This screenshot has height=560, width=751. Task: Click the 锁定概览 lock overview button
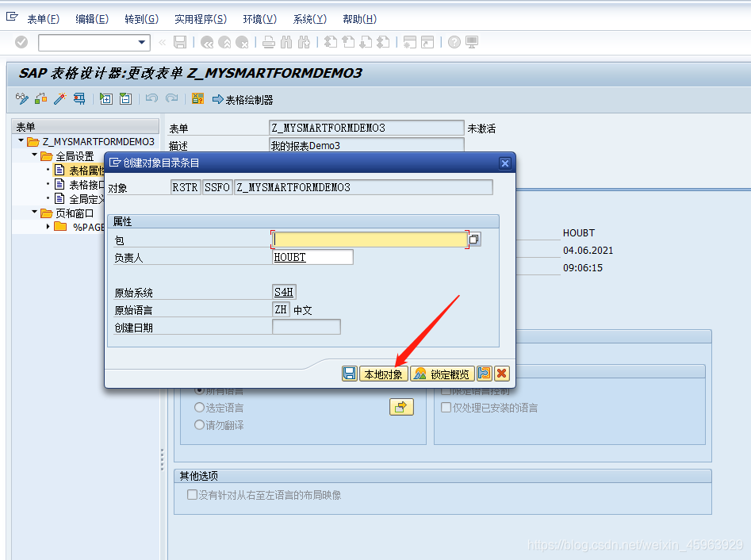(x=443, y=374)
